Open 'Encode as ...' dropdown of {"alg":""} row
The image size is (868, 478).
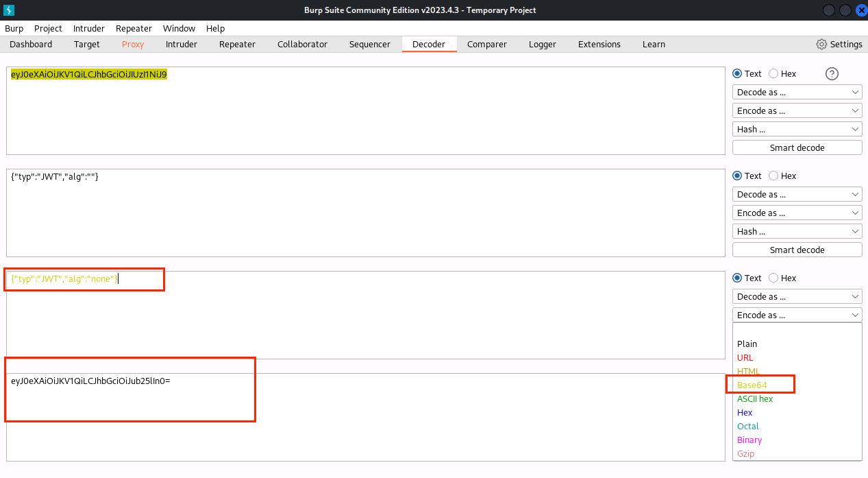797,213
